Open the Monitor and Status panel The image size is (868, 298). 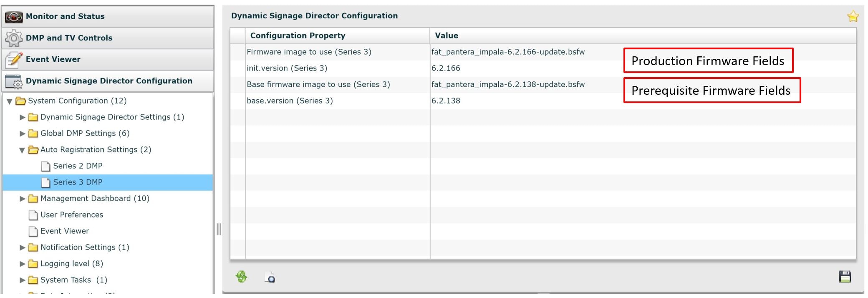tap(108, 17)
